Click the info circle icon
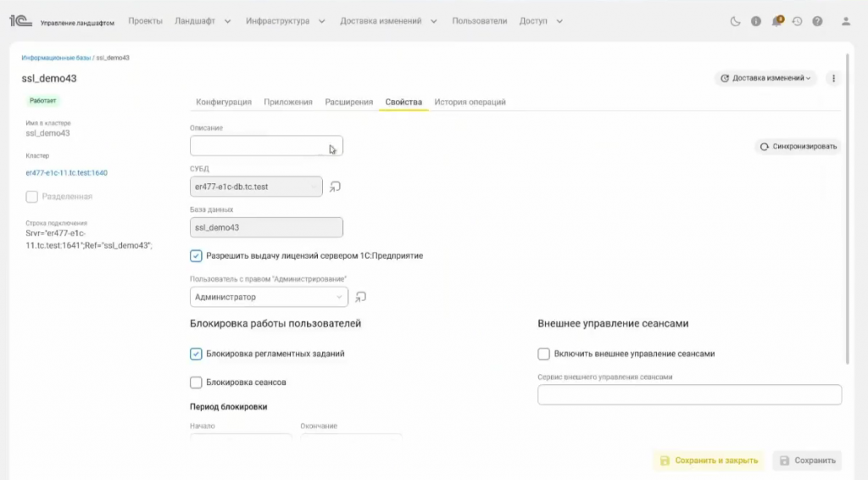 756,21
